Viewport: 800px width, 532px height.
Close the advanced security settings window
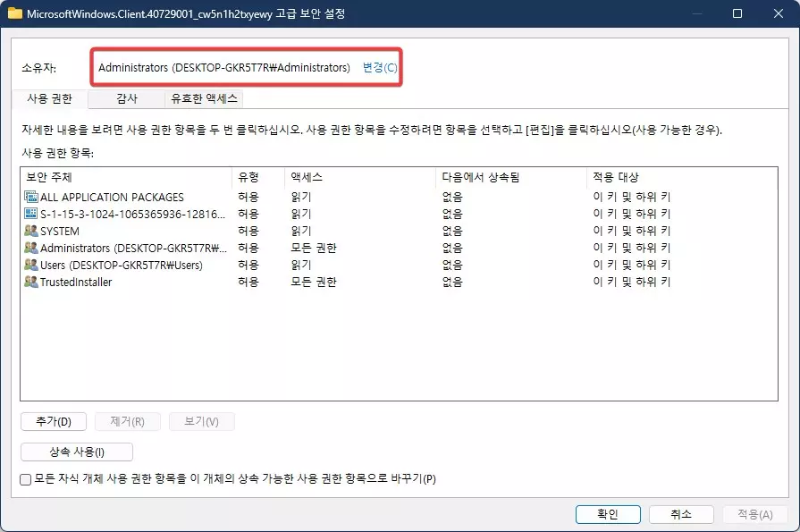pos(778,13)
